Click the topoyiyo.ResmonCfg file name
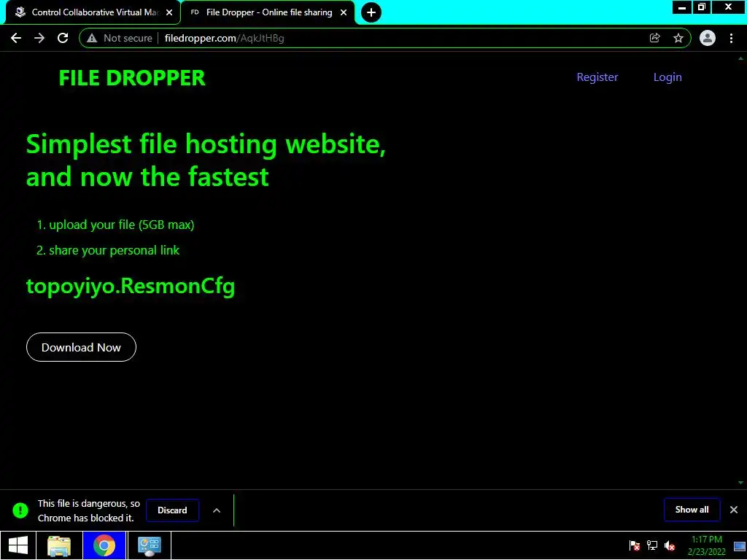Image resolution: width=747 pixels, height=560 pixels. [131, 286]
